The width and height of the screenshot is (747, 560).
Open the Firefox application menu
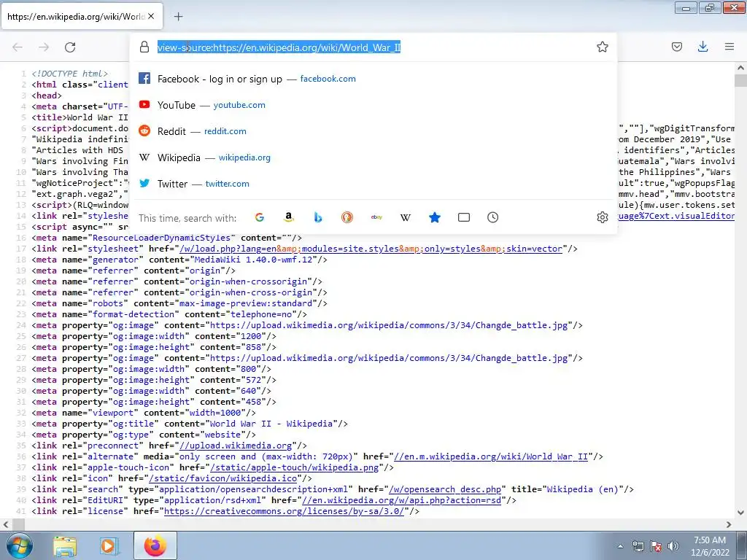pyautogui.click(x=729, y=47)
